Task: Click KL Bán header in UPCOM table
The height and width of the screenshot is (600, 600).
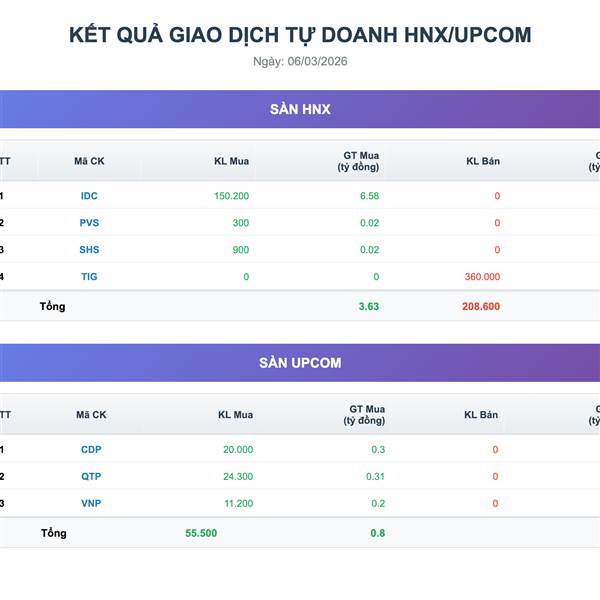Action: tap(481, 415)
